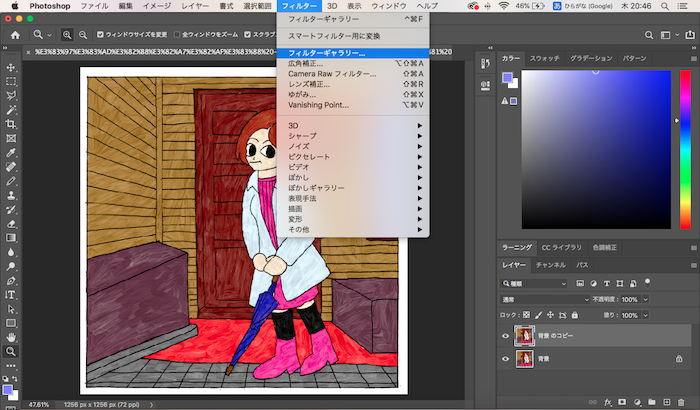Select the Pen tool
700x410 pixels.
11,281
